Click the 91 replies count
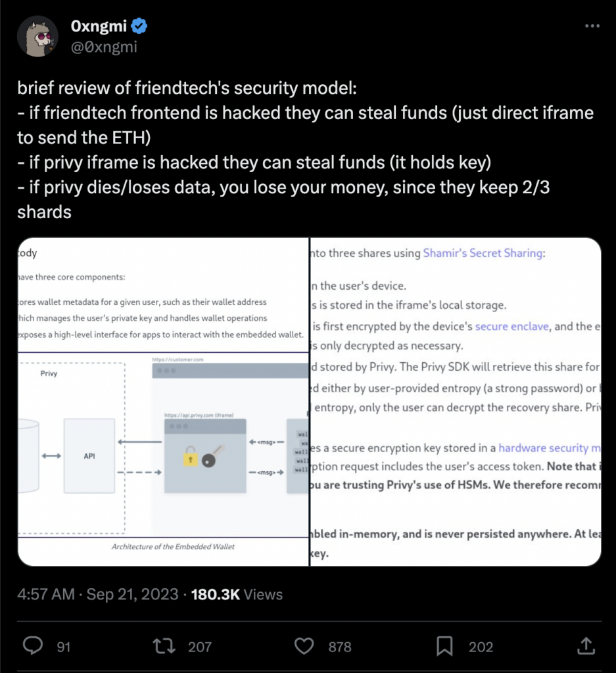Viewport: 616px width, 673px height. click(x=64, y=647)
